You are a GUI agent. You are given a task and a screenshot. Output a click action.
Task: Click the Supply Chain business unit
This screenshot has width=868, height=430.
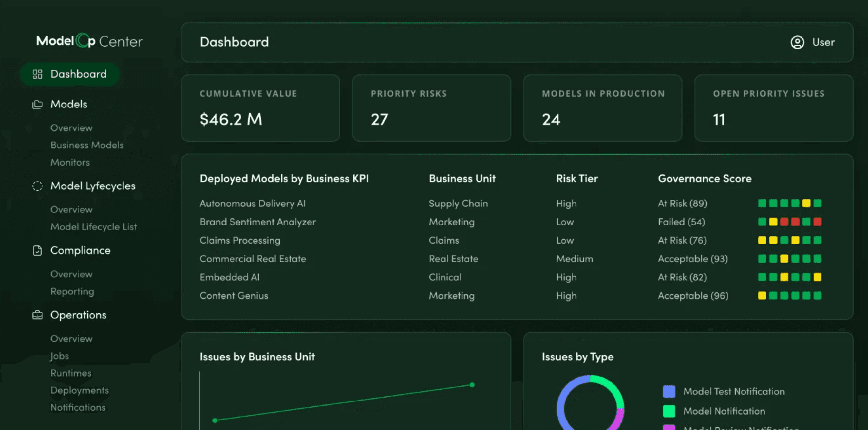coord(458,204)
